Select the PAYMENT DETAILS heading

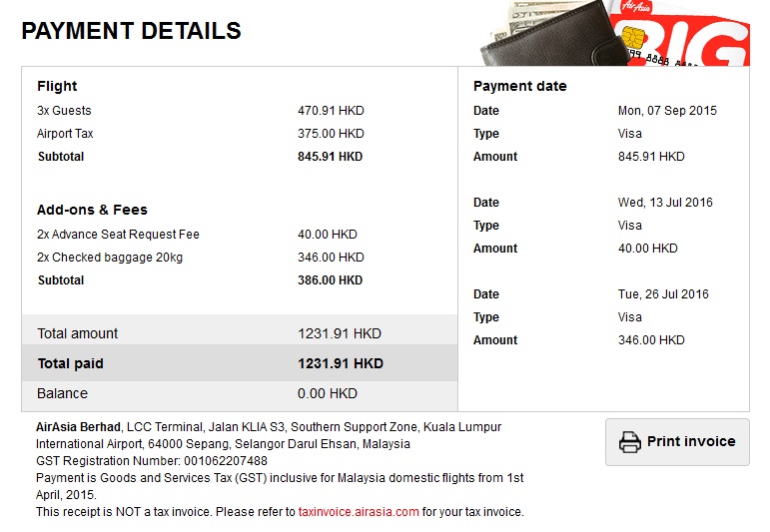point(131,31)
